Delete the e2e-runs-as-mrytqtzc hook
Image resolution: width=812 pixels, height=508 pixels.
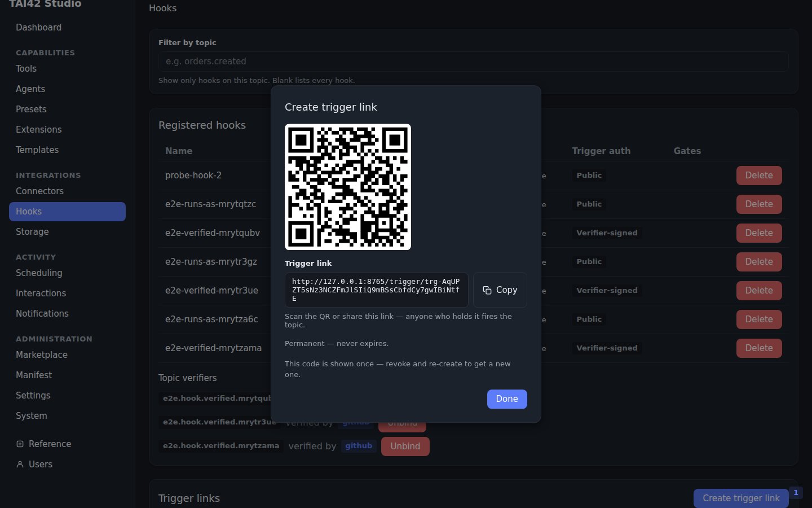click(x=759, y=204)
